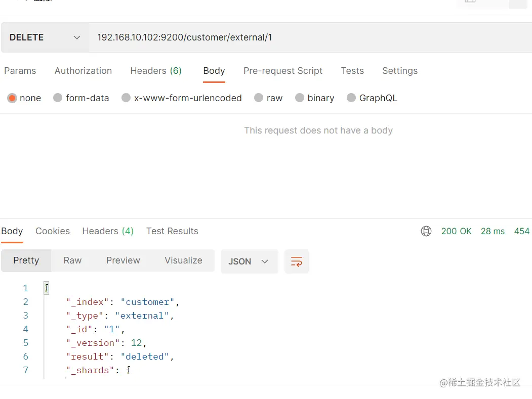Click the "_type": "external" line
This screenshot has width=532, height=399.
click(x=120, y=316)
